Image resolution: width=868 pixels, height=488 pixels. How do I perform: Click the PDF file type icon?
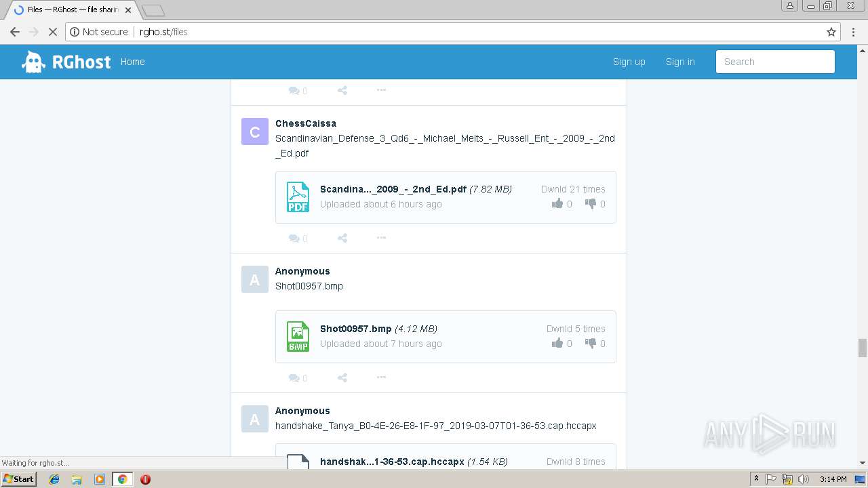click(x=298, y=197)
